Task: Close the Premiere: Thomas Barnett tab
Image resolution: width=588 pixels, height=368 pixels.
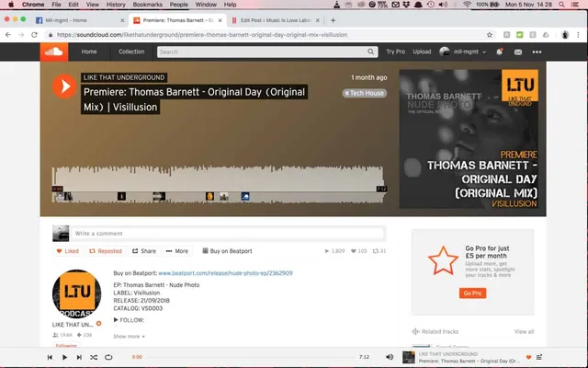Action: (220, 20)
